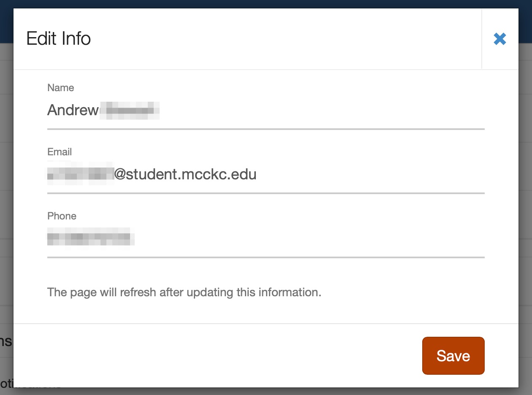This screenshot has width=532, height=395.
Task: Close the Edit Info dialog with the X
Action: coord(500,39)
